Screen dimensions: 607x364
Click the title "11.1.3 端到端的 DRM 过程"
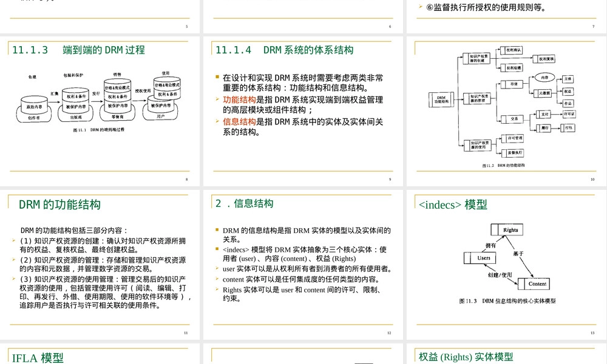tap(78, 50)
